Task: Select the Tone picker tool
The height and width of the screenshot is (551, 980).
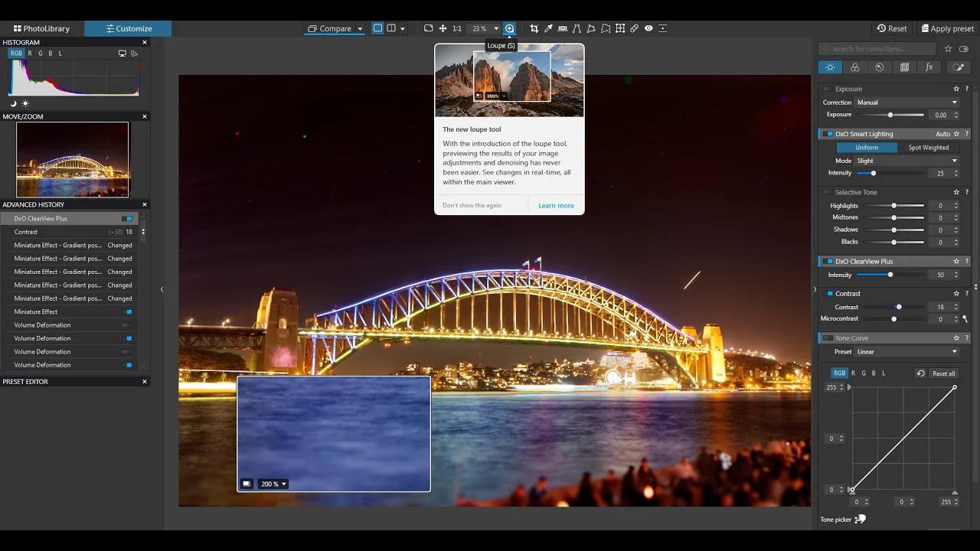Action: [x=860, y=519]
